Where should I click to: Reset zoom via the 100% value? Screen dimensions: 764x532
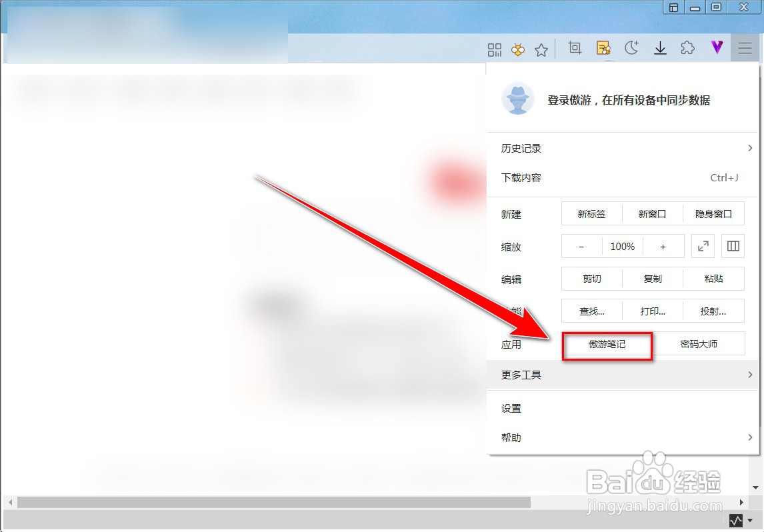click(623, 247)
